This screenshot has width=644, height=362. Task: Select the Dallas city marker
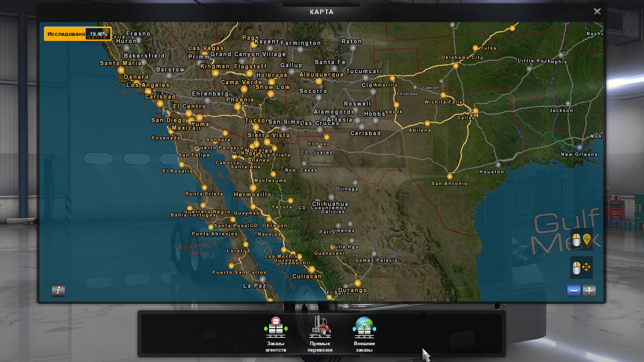[x=475, y=111]
